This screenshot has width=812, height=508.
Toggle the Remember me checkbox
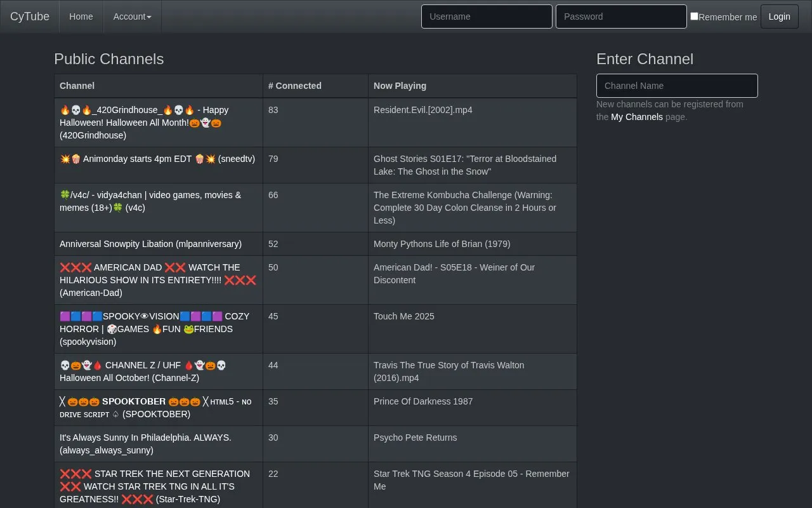(694, 17)
